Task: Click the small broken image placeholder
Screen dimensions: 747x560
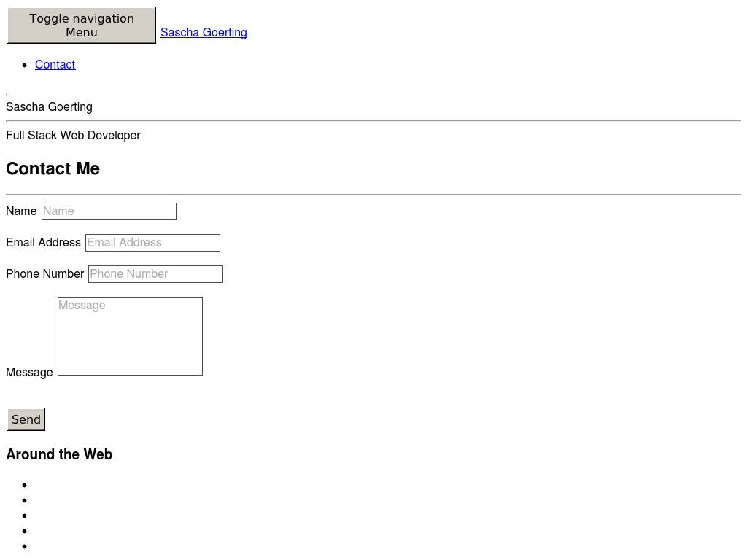Action: [7, 94]
